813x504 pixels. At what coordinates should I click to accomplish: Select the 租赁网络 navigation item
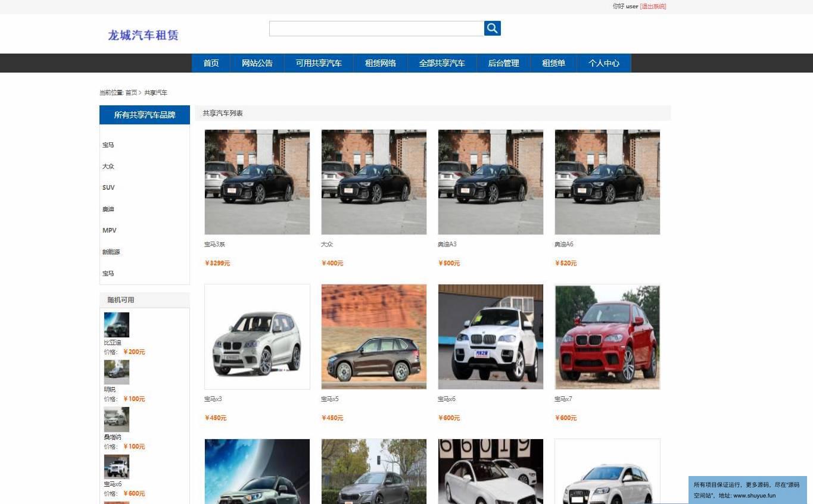381,63
